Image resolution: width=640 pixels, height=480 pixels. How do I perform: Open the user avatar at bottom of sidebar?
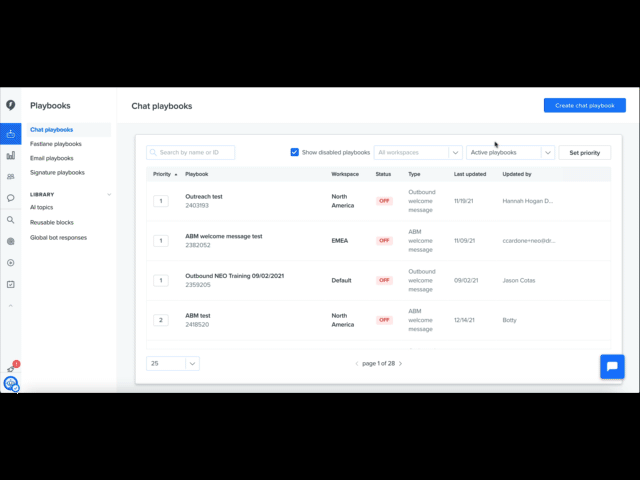coord(11,384)
